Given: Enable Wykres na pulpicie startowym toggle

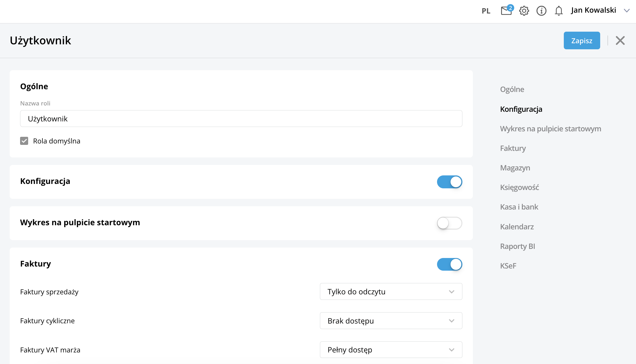Looking at the screenshot, I should click(x=449, y=223).
